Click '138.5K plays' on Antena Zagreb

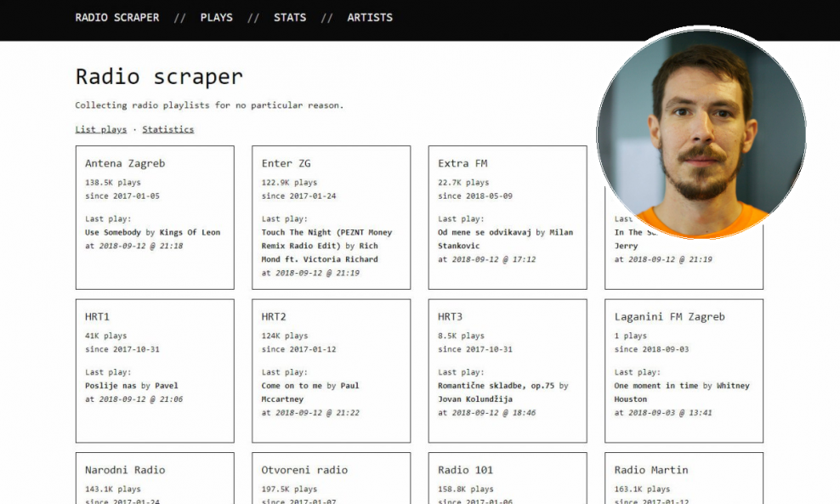point(112,182)
